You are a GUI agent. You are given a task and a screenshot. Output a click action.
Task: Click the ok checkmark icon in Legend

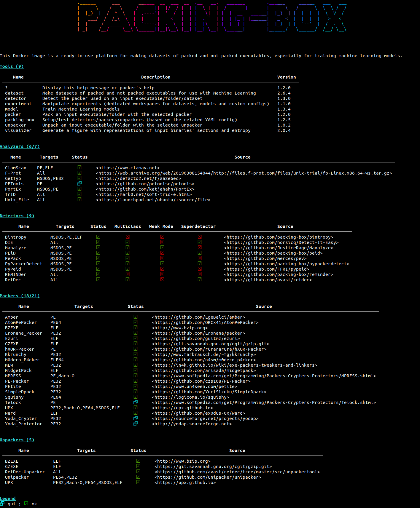[26, 504]
